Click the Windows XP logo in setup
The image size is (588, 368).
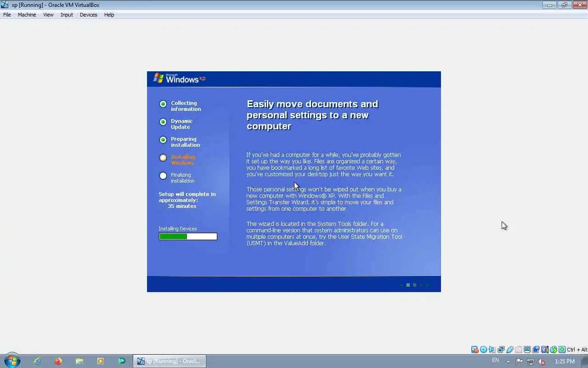179,79
